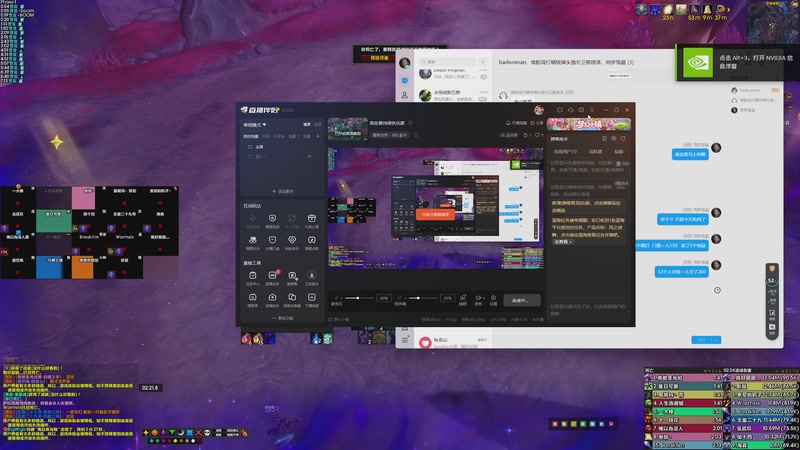Image resolution: width=800 pixels, height=450 pixels.
Task: Select the 活跃度 tab in 弹幕助手
Action: point(595,152)
